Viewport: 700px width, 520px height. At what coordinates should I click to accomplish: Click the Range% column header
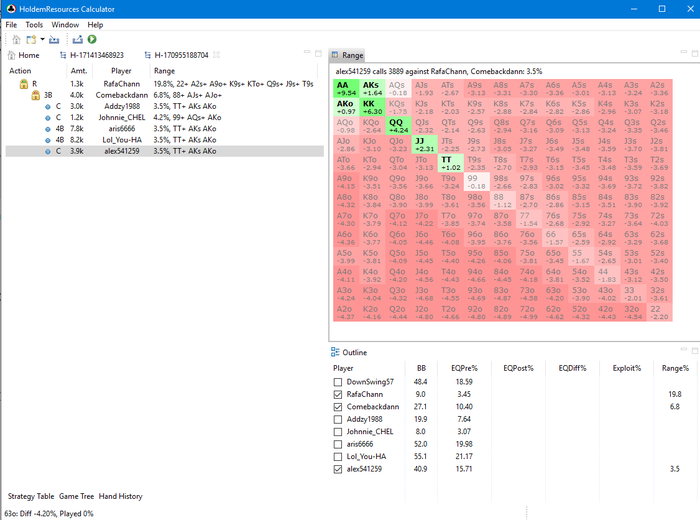pos(675,368)
